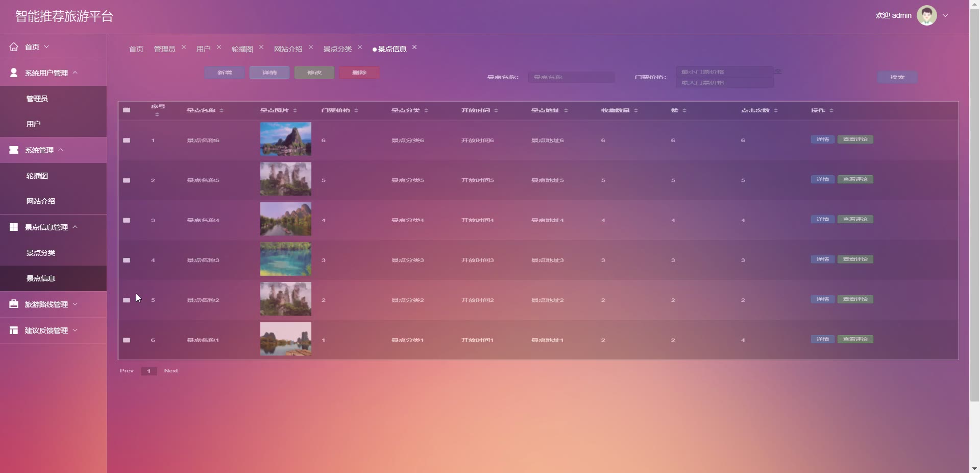Sort by 点击次数 column arrows
Screen dimensions: 980x473
click(776, 111)
